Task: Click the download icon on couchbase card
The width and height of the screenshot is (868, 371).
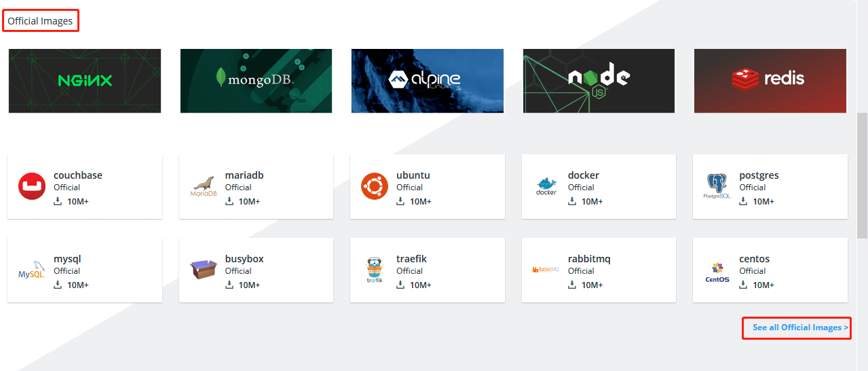Action: point(58,201)
